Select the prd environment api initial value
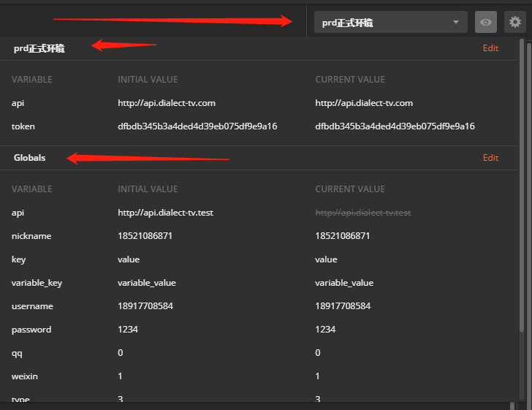 tap(167, 103)
